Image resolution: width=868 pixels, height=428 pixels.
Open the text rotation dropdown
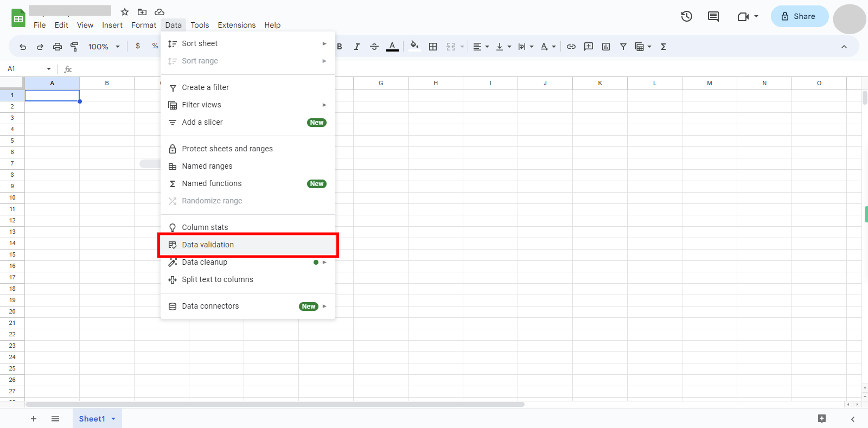tap(548, 47)
